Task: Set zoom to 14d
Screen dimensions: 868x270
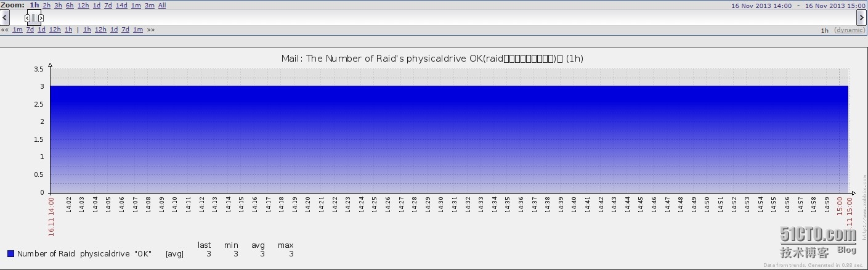Action: (x=121, y=6)
